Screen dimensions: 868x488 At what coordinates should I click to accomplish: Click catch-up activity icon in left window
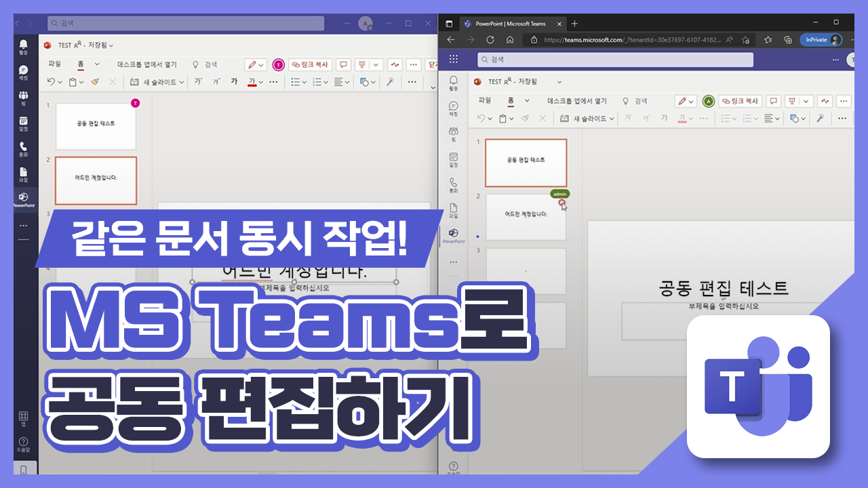click(395, 64)
